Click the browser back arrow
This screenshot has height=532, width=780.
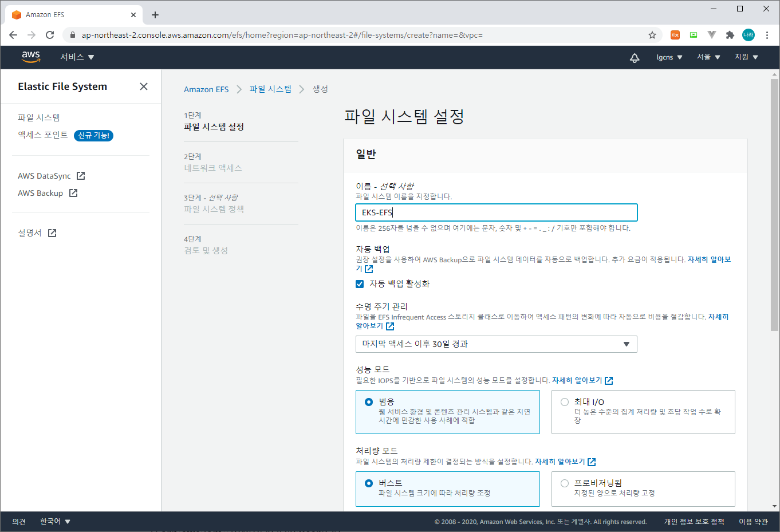[x=13, y=35]
